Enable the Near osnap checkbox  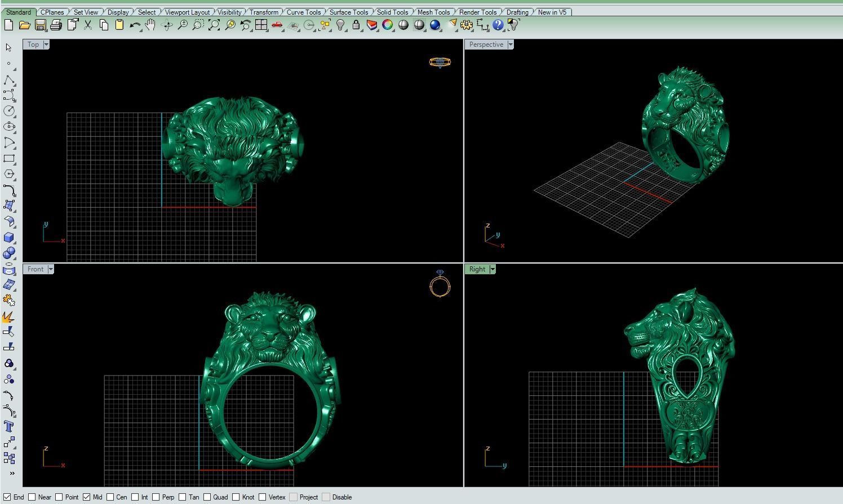point(32,497)
